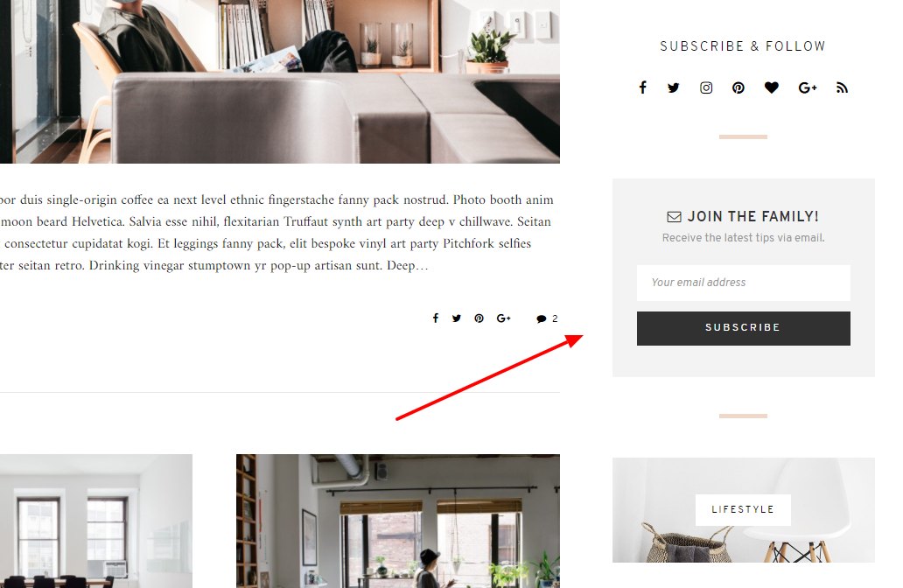Open the Google Plus icon in the sidebar
Screen dimensions: 903x588
point(808,87)
